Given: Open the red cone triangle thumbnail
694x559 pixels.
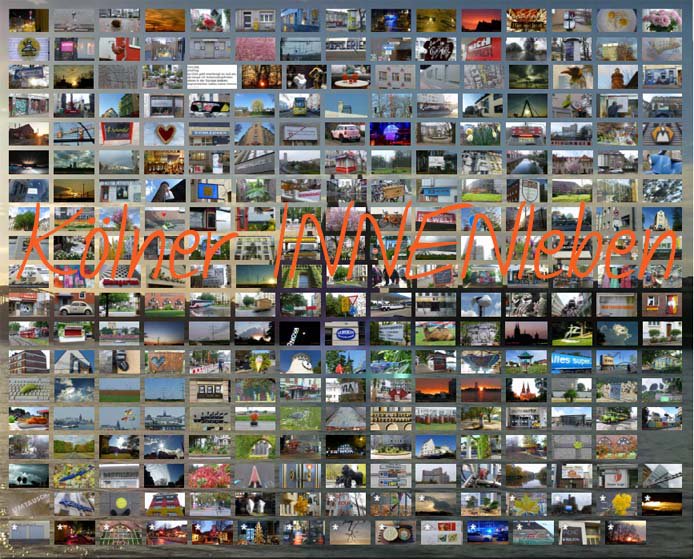Looking at the screenshot, I should coord(255,476).
